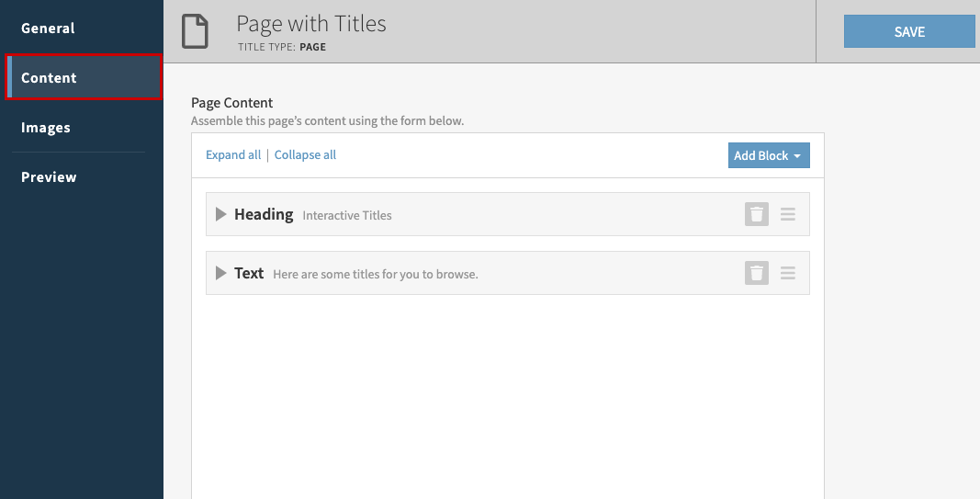
Task: Click the 'Page with Titles' header title
Action: tap(311, 24)
